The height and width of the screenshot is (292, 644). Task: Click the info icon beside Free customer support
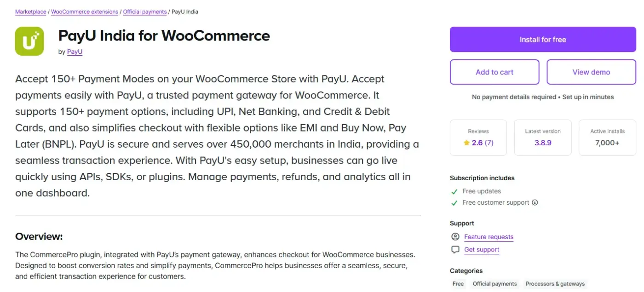(535, 202)
